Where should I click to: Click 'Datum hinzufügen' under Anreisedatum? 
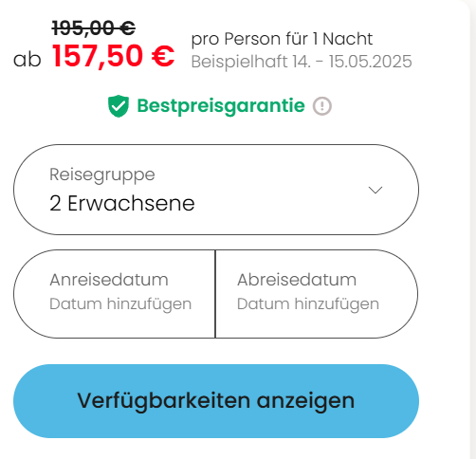point(120,304)
